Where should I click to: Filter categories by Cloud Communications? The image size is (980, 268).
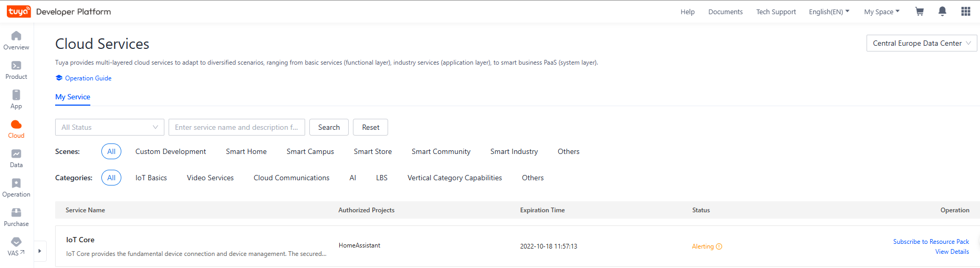pyautogui.click(x=291, y=178)
